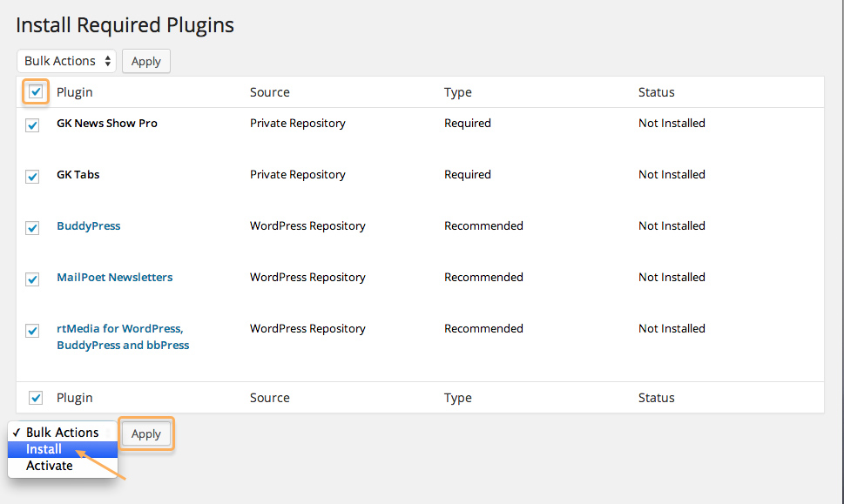The height and width of the screenshot is (504, 844).
Task: Toggle the BuddyPress row checkbox
Action: (32, 227)
